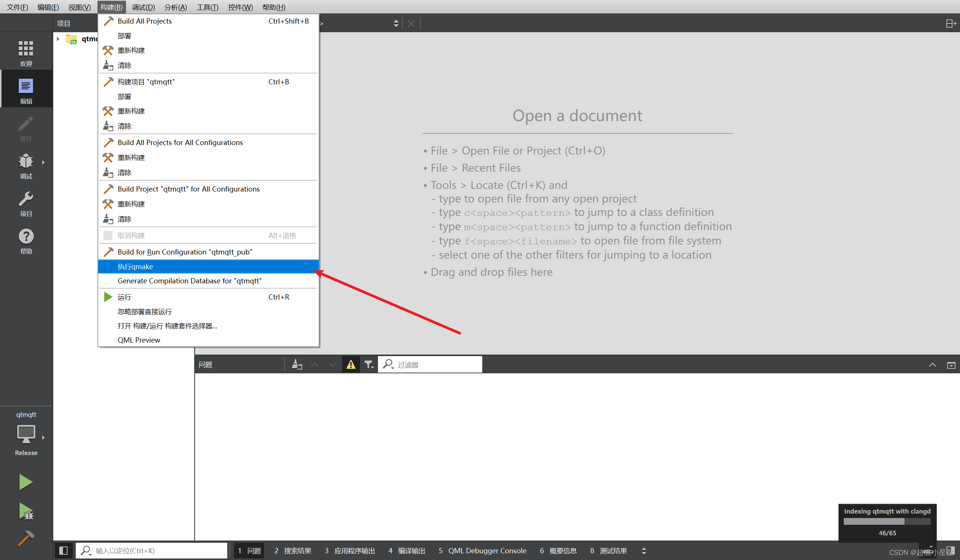960x560 pixels.
Task: Click the locator input (Ctrl+K) field
Action: coord(151,551)
